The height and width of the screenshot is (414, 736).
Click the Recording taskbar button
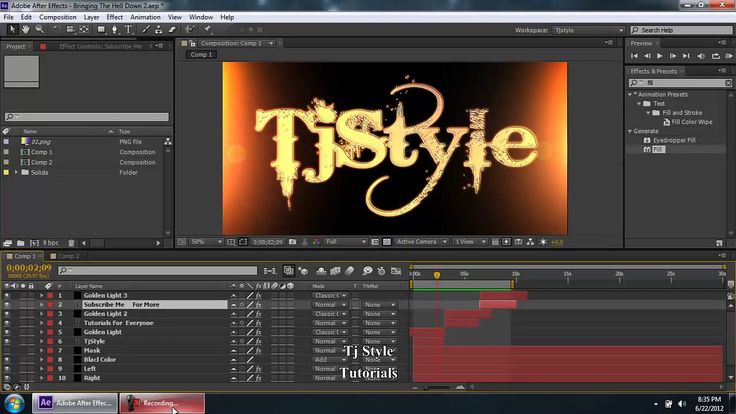tap(162, 403)
